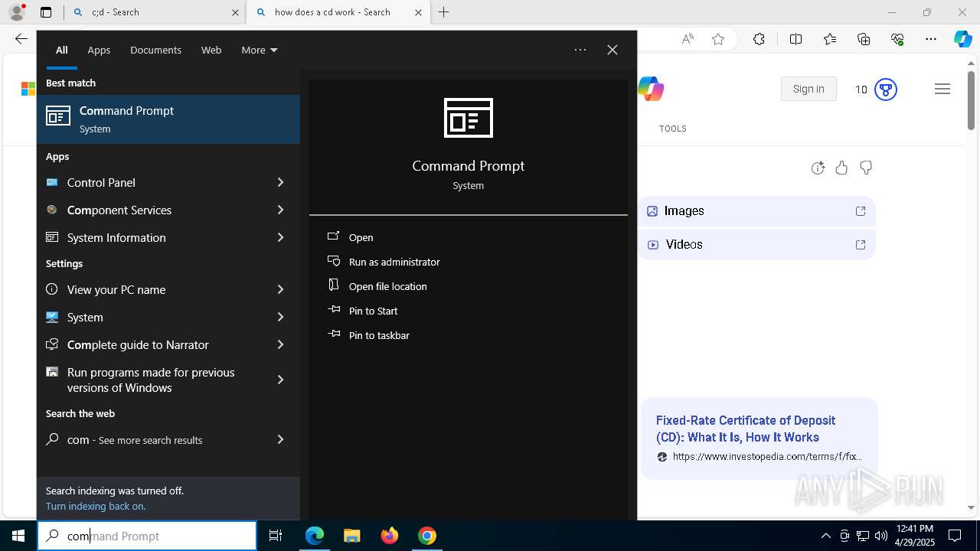Switch to the Web search tab
The height and width of the screenshot is (551, 980).
click(211, 50)
